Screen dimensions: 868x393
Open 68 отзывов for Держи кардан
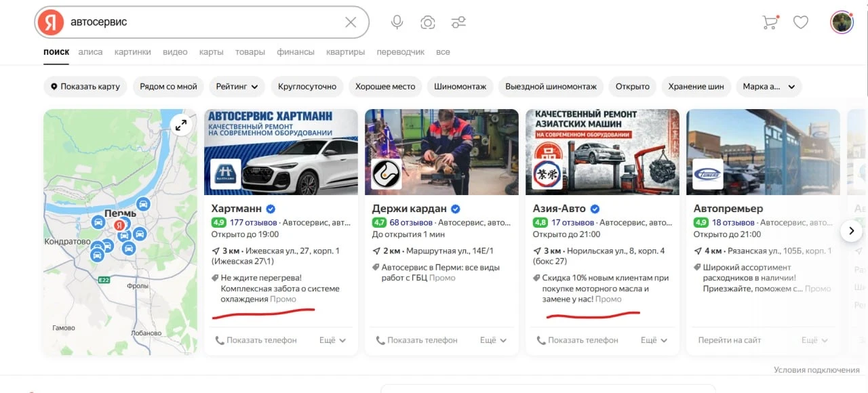(411, 222)
